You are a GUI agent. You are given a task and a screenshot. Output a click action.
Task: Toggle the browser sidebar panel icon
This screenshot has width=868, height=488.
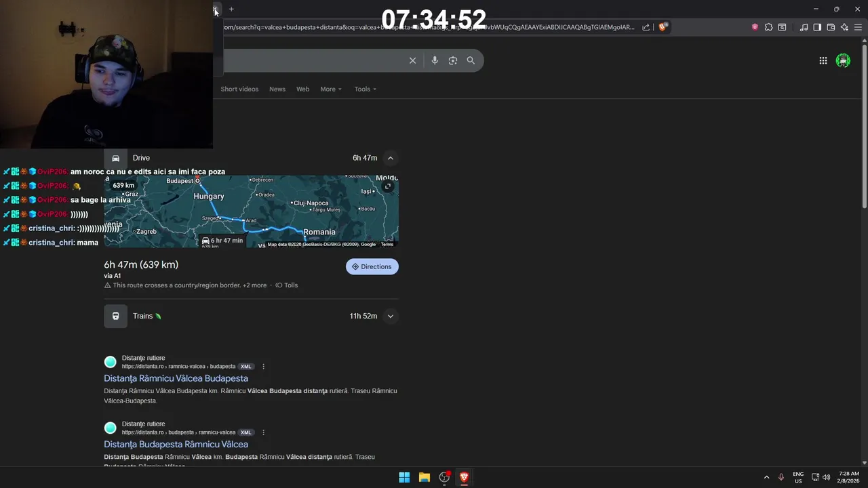click(817, 27)
